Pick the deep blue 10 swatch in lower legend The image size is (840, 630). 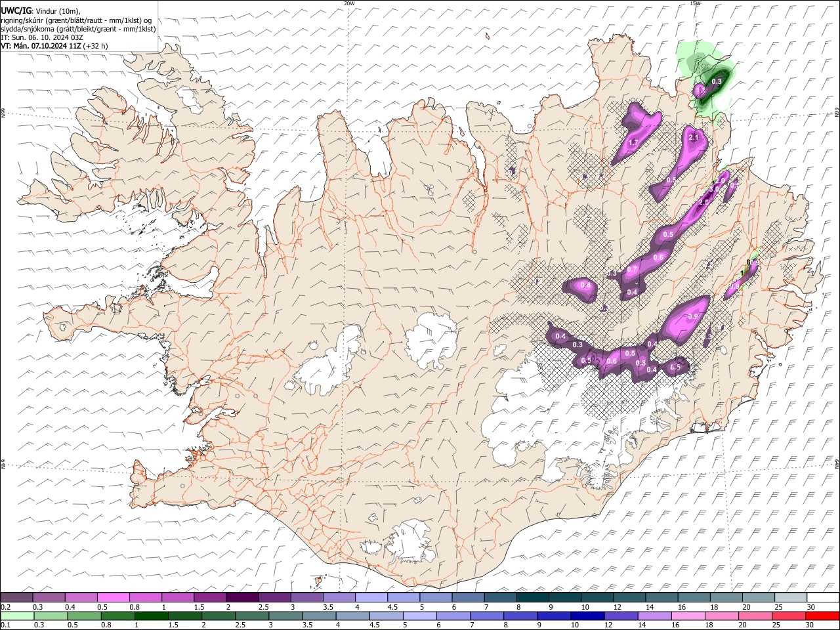pyautogui.click(x=587, y=616)
